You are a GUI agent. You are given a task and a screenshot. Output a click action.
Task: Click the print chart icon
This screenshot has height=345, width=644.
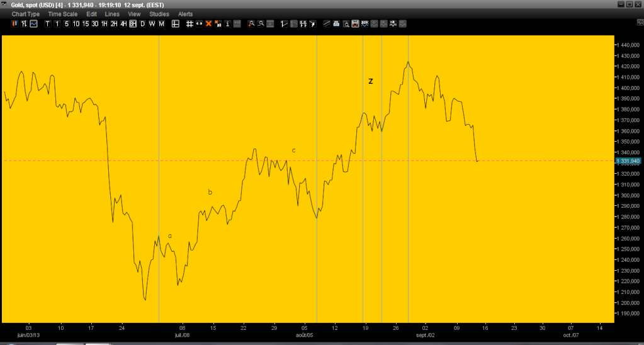(x=336, y=24)
